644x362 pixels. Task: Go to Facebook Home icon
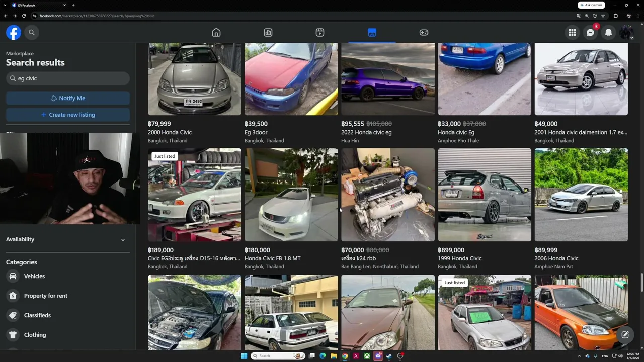click(216, 33)
